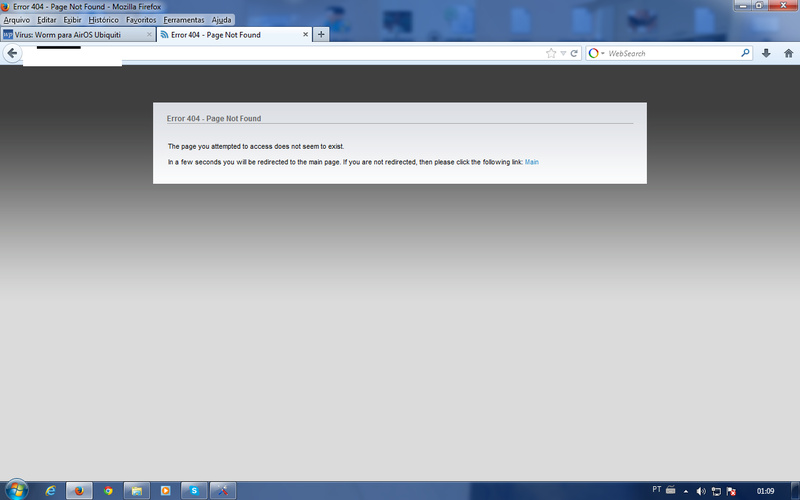Click the Firefox taskbar button
The height and width of the screenshot is (500, 800).
79,491
